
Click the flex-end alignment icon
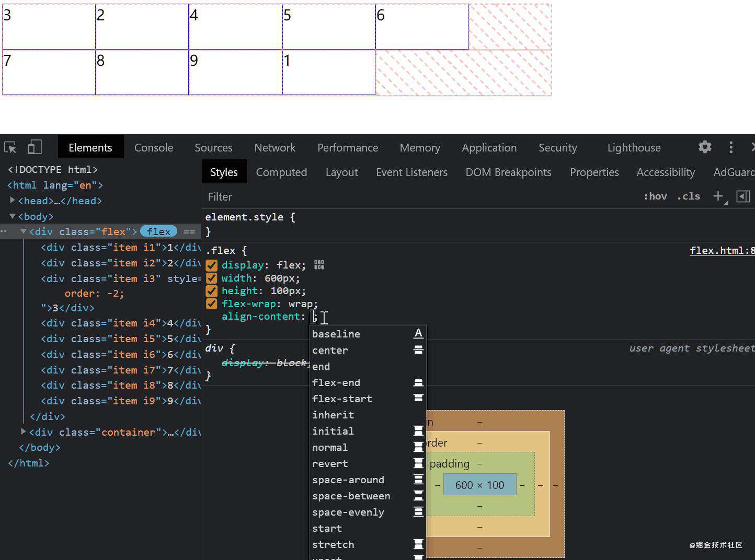(x=418, y=382)
